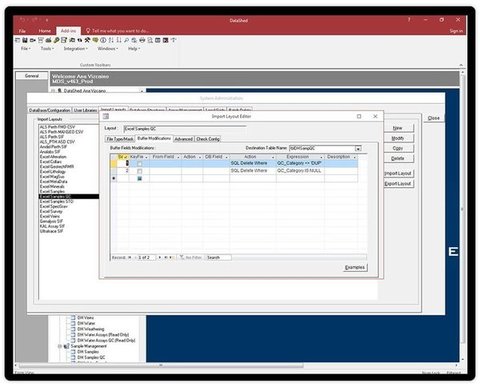Tick the KeyFld checkbox in first row
480x387 pixels.
pos(140,164)
